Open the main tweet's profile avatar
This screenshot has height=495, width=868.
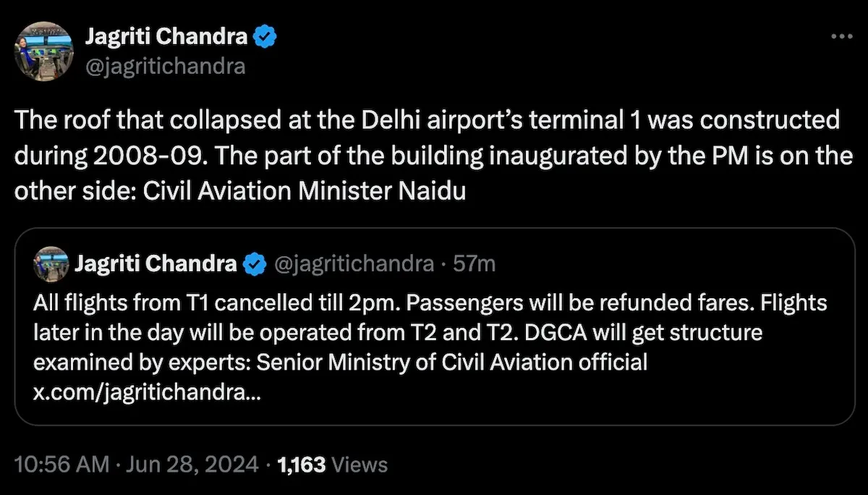click(x=43, y=51)
